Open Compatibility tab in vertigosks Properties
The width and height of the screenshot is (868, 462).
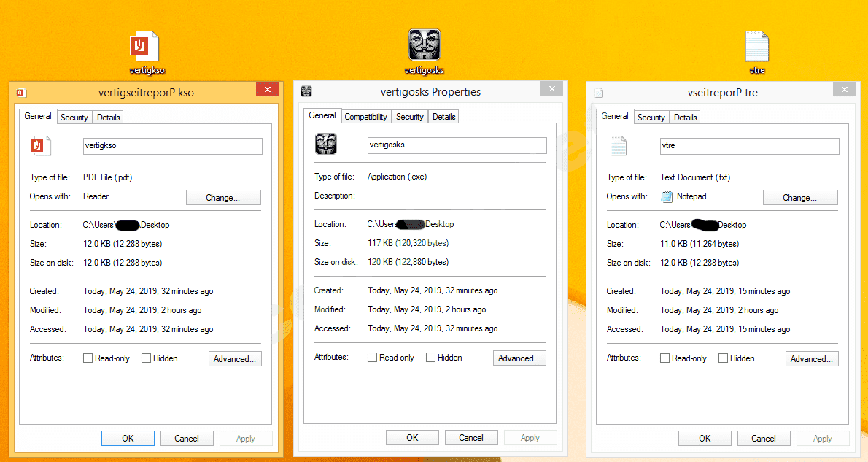click(x=366, y=117)
